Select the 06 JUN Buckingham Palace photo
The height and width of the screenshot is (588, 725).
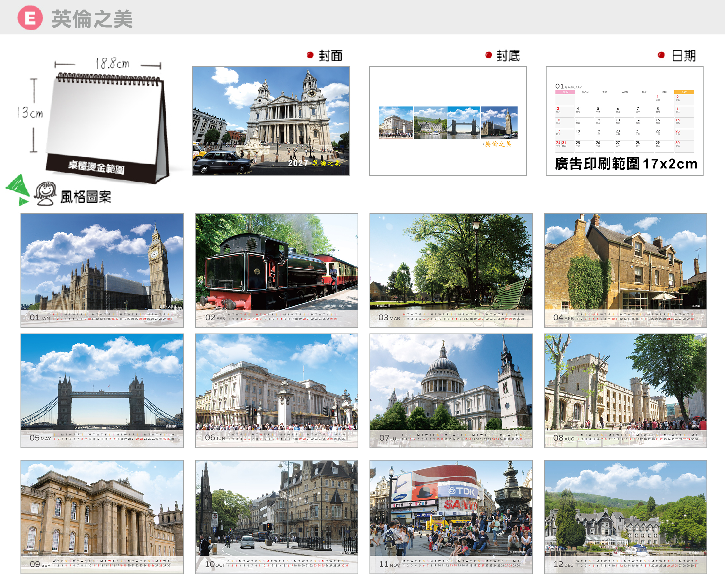coord(276,391)
